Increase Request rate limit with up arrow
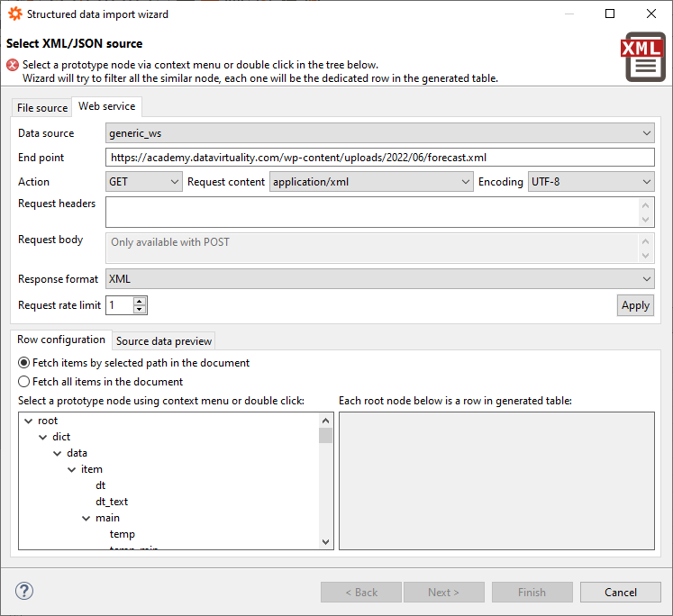The height and width of the screenshot is (616, 673). pyautogui.click(x=140, y=301)
